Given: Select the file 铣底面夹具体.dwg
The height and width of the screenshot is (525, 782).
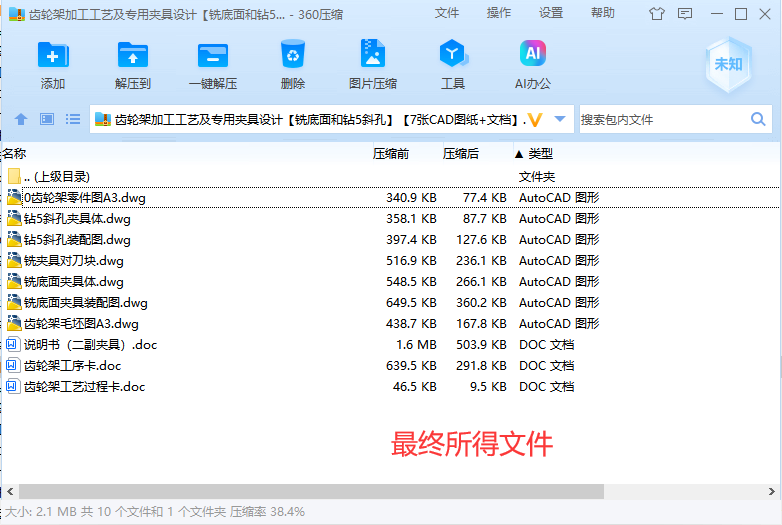Looking at the screenshot, I should coord(74,282).
